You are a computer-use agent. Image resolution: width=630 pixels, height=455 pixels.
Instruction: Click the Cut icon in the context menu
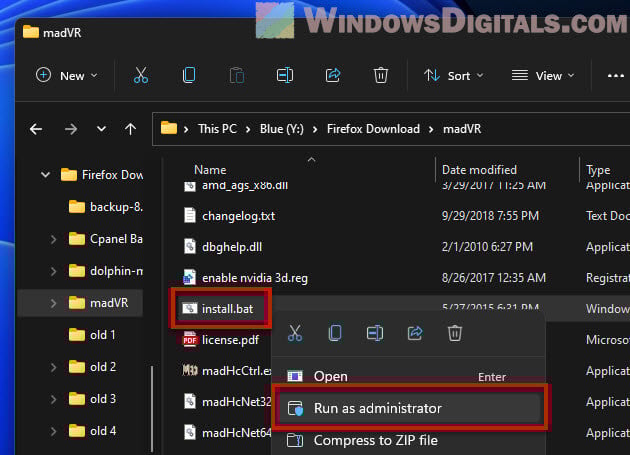click(x=295, y=333)
